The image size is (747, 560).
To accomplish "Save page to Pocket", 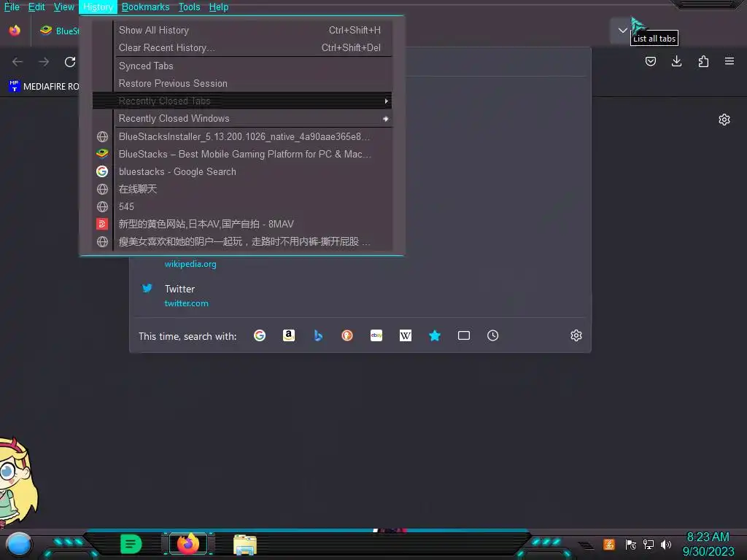I will [650, 61].
